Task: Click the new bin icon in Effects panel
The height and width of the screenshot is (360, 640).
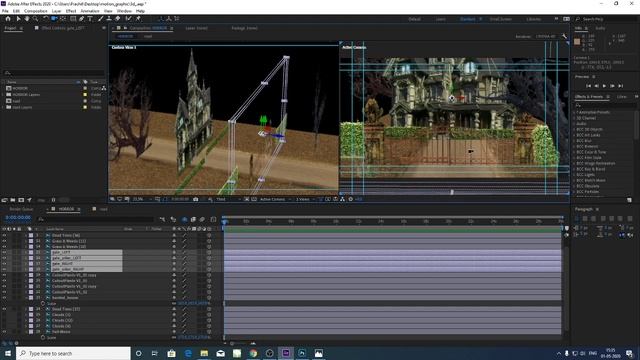Action: click(x=629, y=200)
